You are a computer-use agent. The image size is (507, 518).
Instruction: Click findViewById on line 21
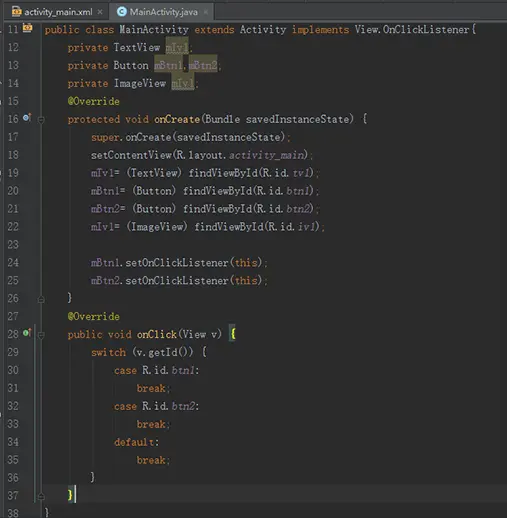(x=218, y=209)
